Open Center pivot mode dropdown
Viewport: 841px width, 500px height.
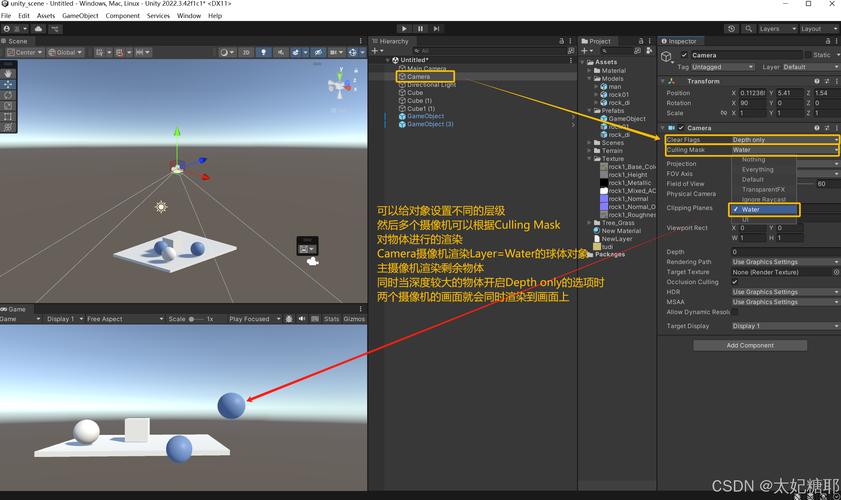click(x=25, y=52)
